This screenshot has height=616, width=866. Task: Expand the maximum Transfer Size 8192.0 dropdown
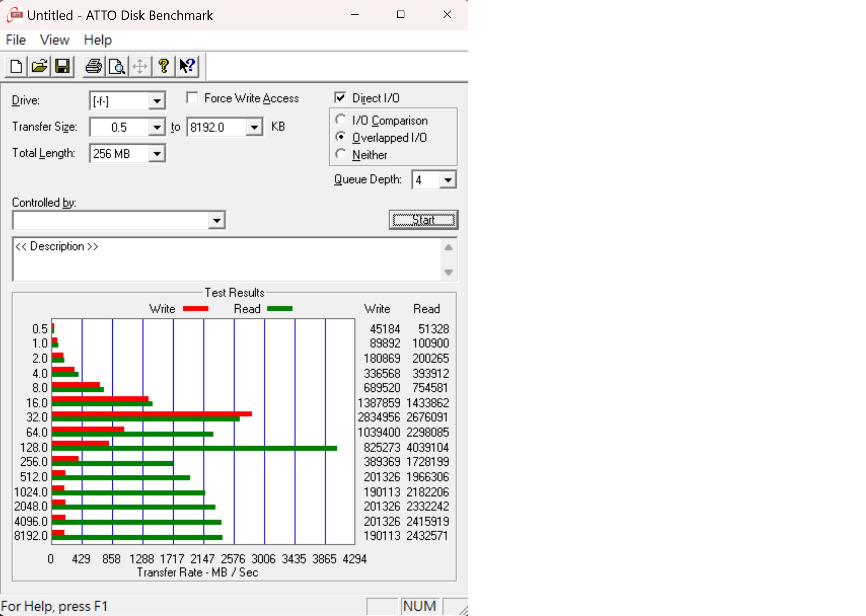pyautogui.click(x=254, y=127)
